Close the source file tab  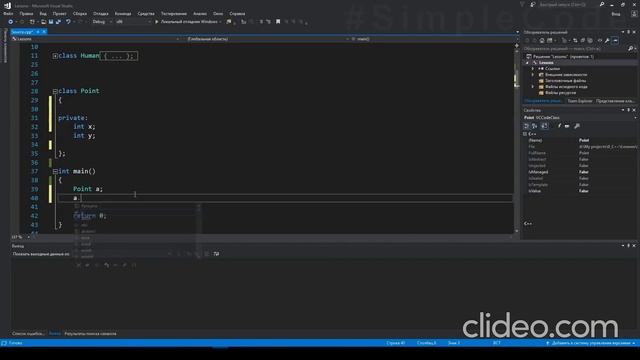click(x=44, y=32)
